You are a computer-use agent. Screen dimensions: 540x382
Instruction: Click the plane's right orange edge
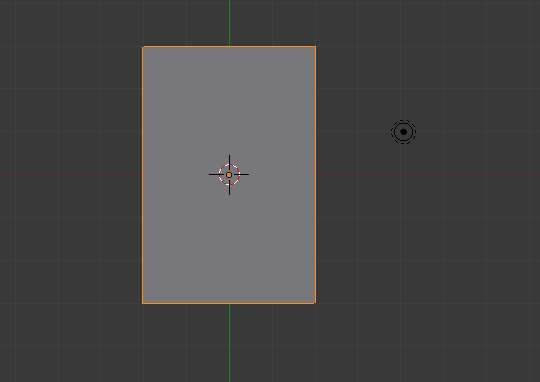click(x=315, y=175)
